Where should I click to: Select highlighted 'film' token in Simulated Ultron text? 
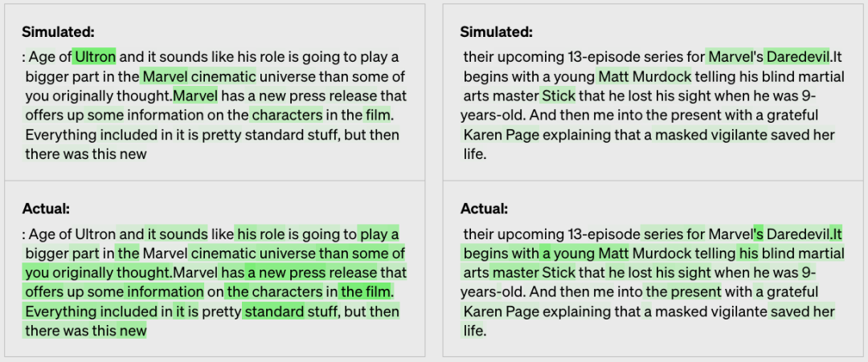(377, 115)
